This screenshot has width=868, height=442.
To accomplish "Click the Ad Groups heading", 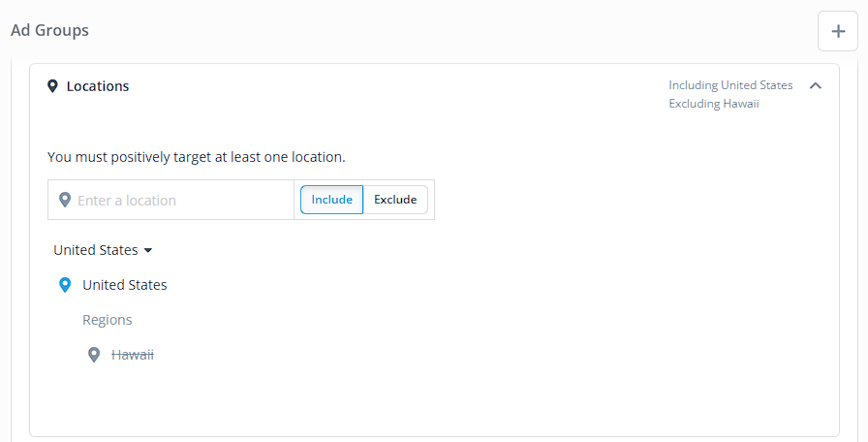I will tap(49, 30).
